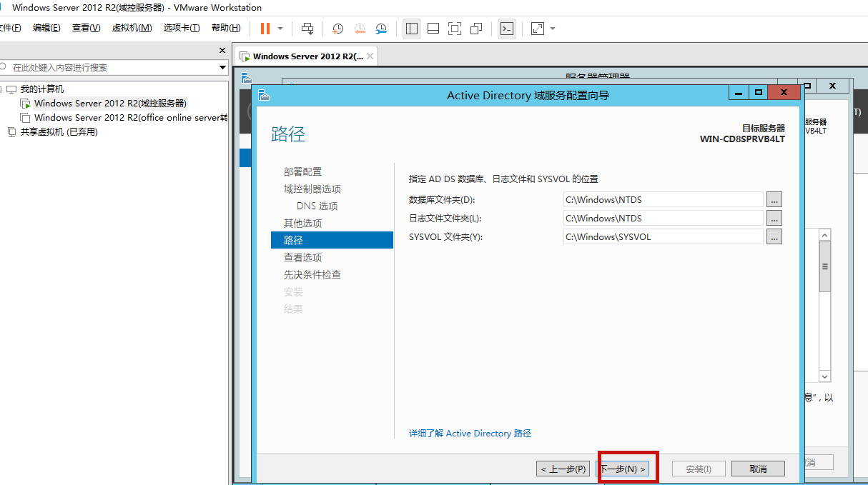868x485 pixels.
Task: Switch VMware to full screen mode
Action: 455,29
